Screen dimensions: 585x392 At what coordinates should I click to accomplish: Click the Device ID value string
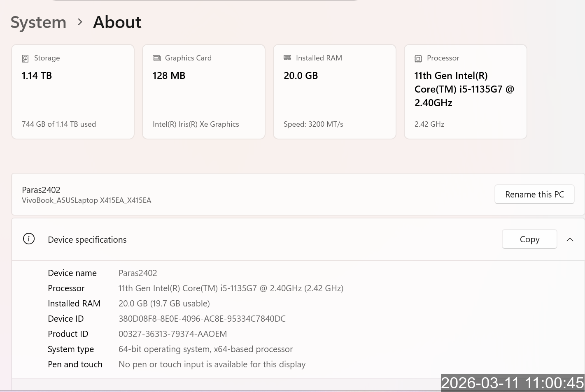pyautogui.click(x=202, y=319)
